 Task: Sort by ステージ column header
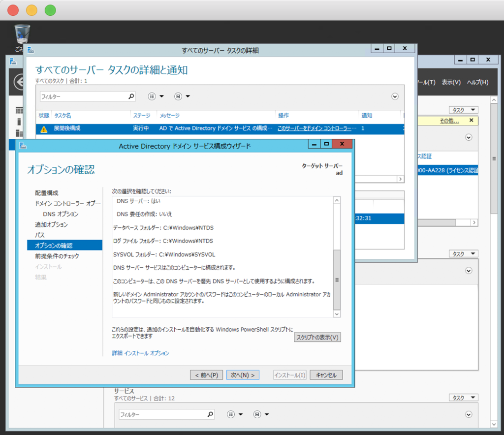[142, 115]
